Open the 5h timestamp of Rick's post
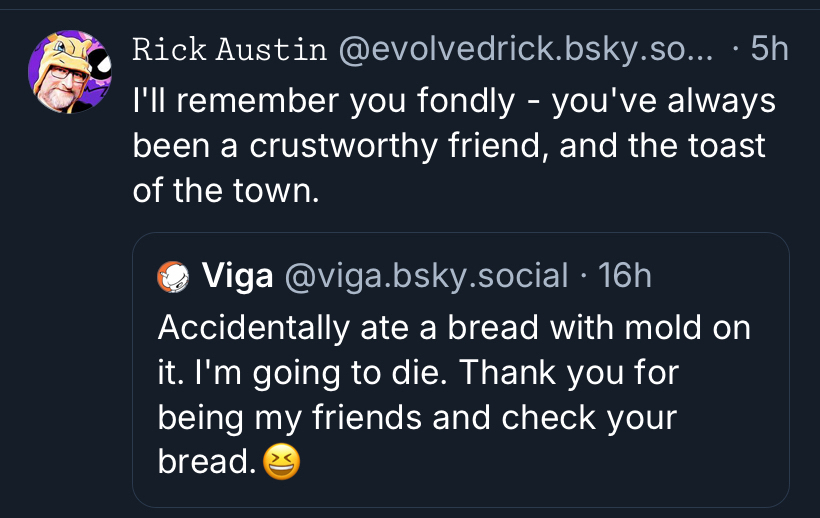The height and width of the screenshot is (518, 820). pyautogui.click(x=768, y=49)
